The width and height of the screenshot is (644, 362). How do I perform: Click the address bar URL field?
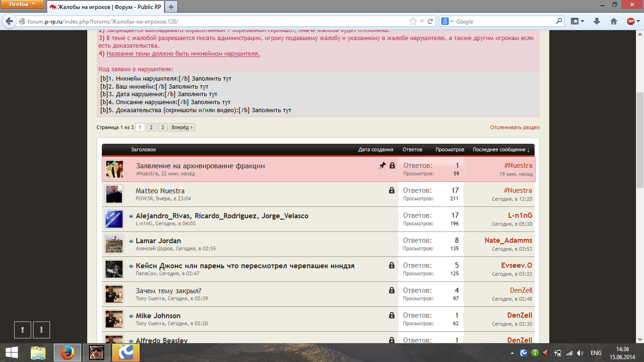[x=217, y=22]
